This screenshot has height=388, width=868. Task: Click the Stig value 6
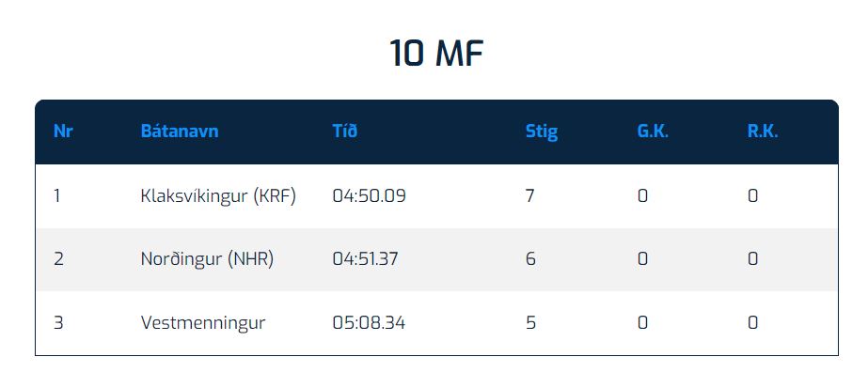point(530,259)
